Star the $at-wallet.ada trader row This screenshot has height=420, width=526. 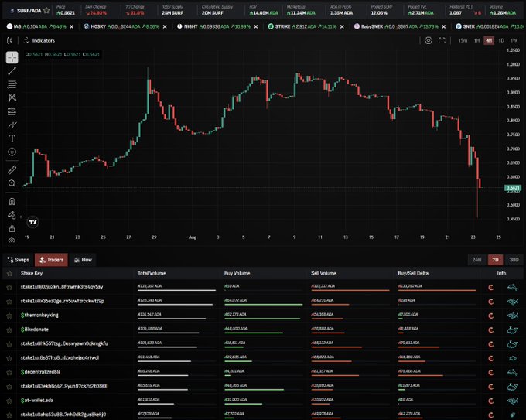pyautogui.click(x=9, y=401)
